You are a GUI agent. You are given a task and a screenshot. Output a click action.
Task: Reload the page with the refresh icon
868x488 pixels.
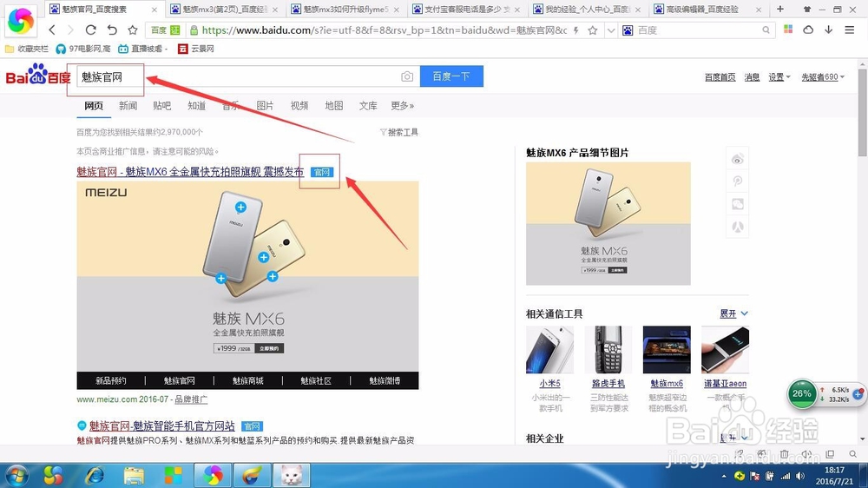[x=91, y=30]
